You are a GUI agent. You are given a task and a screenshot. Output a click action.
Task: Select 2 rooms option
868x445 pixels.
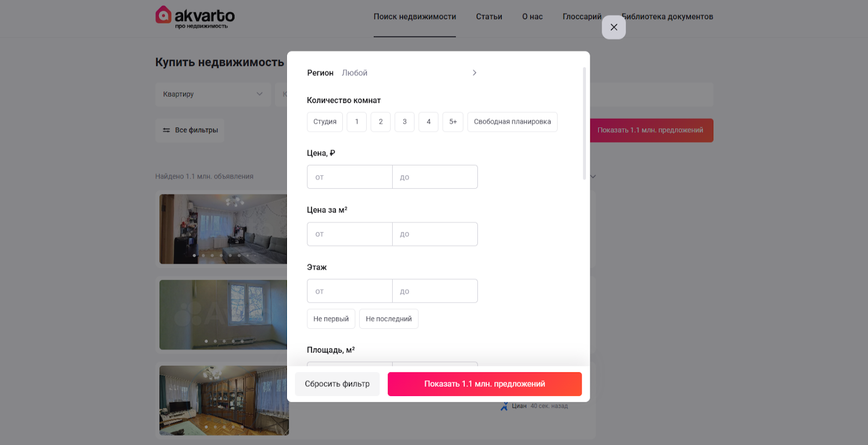click(381, 122)
